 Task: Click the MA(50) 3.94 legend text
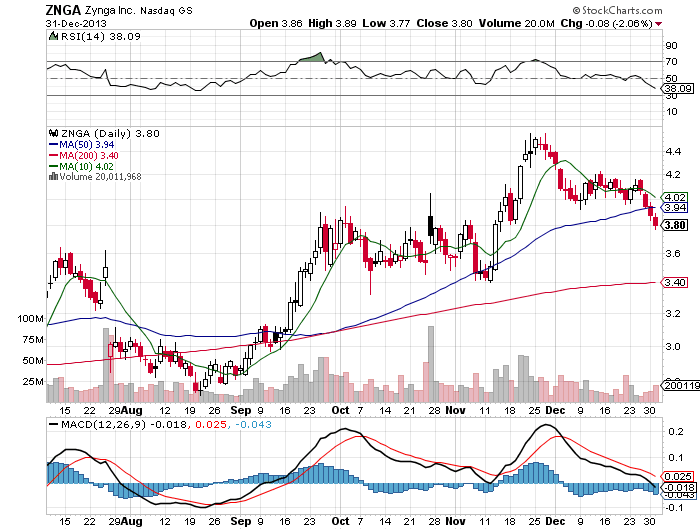click(x=87, y=145)
